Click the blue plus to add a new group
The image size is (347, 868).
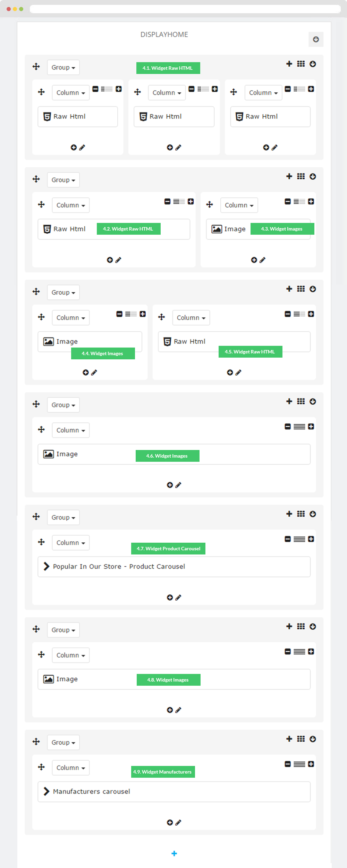174,853
